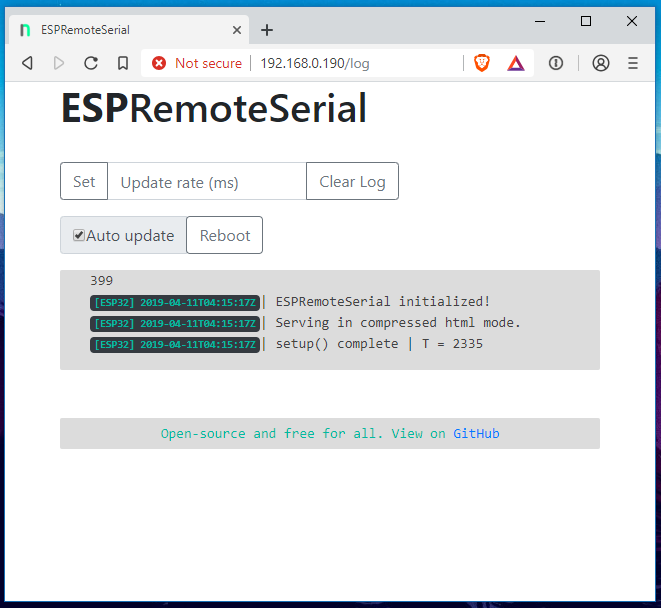
Task: Bookmark this page using the bookmark icon
Action: tap(123, 63)
